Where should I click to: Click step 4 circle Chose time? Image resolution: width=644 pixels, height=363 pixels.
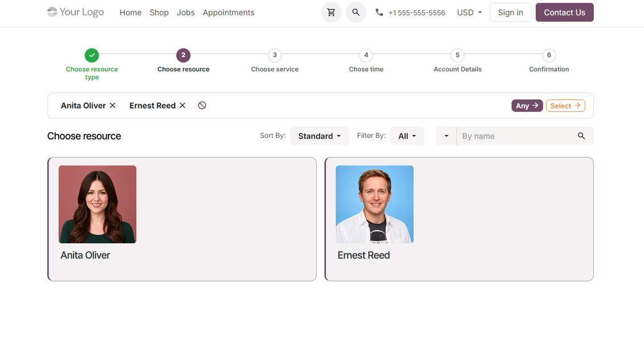[366, 55]
